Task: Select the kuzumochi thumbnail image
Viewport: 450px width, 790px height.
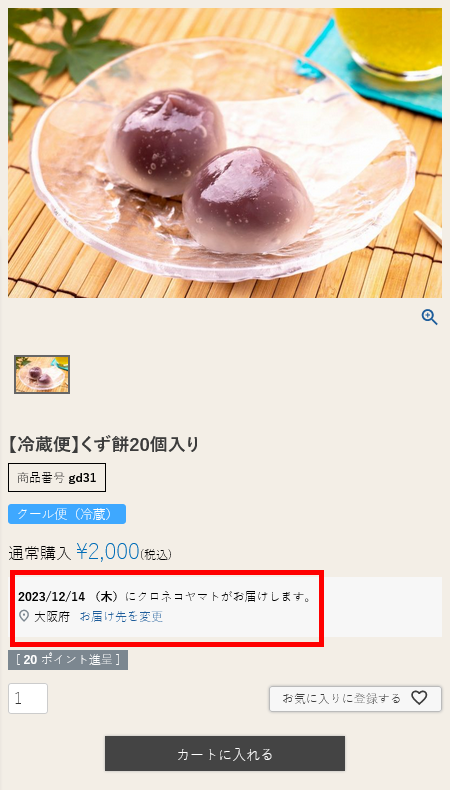Action: [x=42, y=374]
